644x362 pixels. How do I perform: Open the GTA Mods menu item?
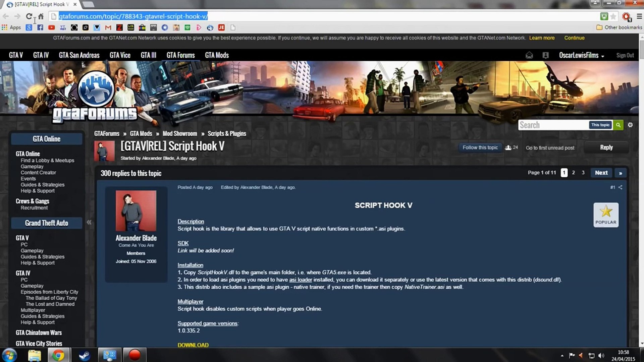[217, 55]
